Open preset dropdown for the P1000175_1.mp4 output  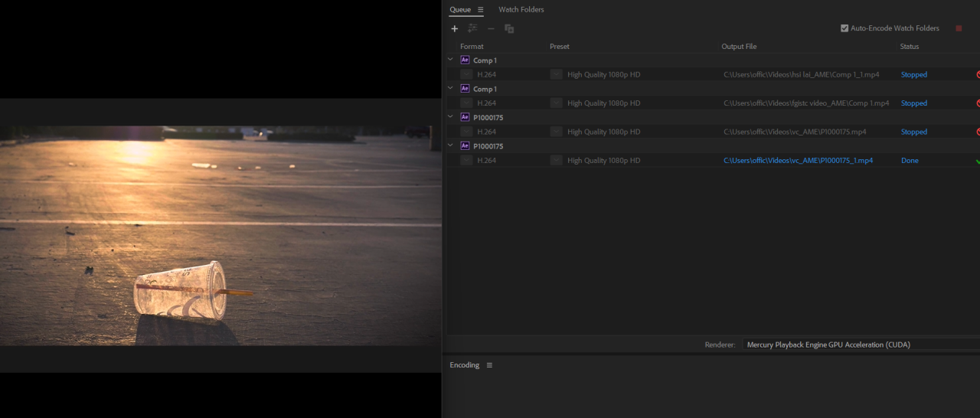[x=556, y=161]
